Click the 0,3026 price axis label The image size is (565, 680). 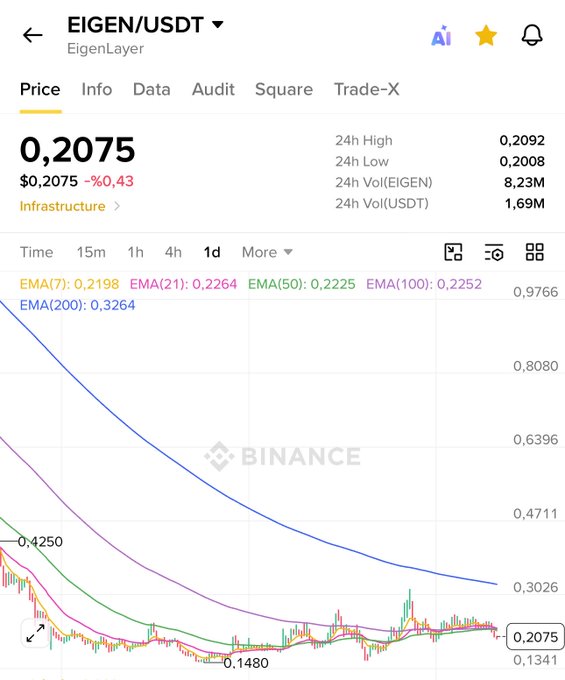(x=536, y=587)
